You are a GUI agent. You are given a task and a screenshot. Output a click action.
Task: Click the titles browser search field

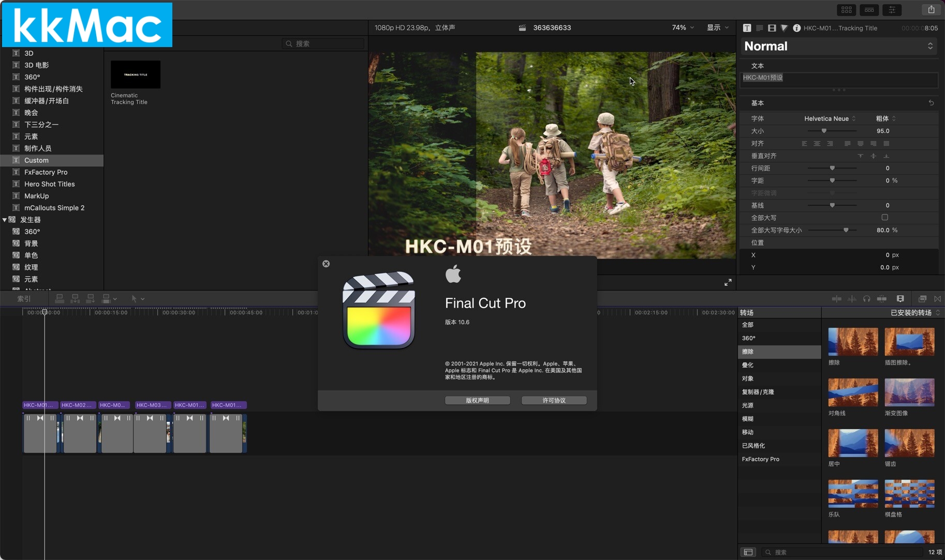click(323, 43)
